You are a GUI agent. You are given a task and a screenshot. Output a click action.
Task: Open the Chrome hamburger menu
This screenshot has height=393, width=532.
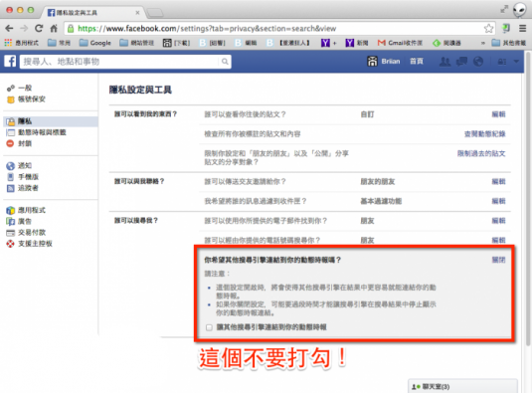click(x=523, y=29)
